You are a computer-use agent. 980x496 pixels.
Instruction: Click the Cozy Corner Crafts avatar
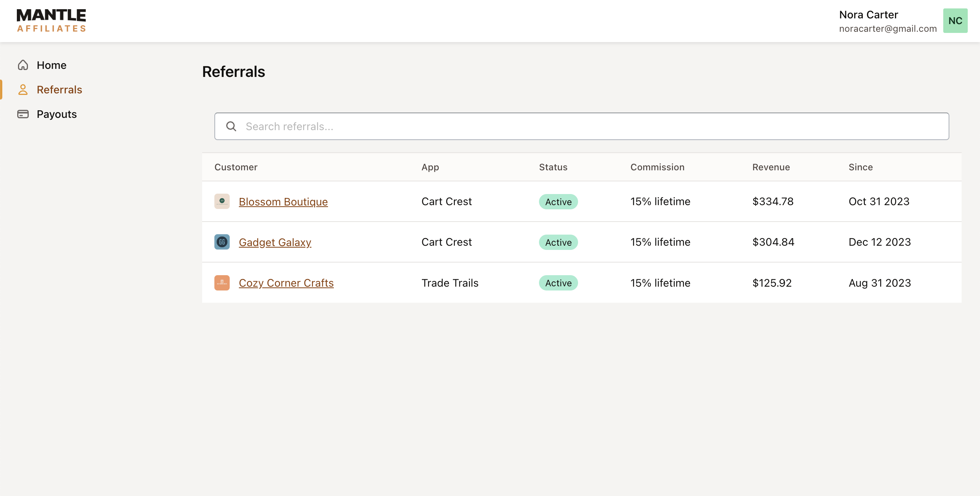pyautogui.click(x=222, y=283)
